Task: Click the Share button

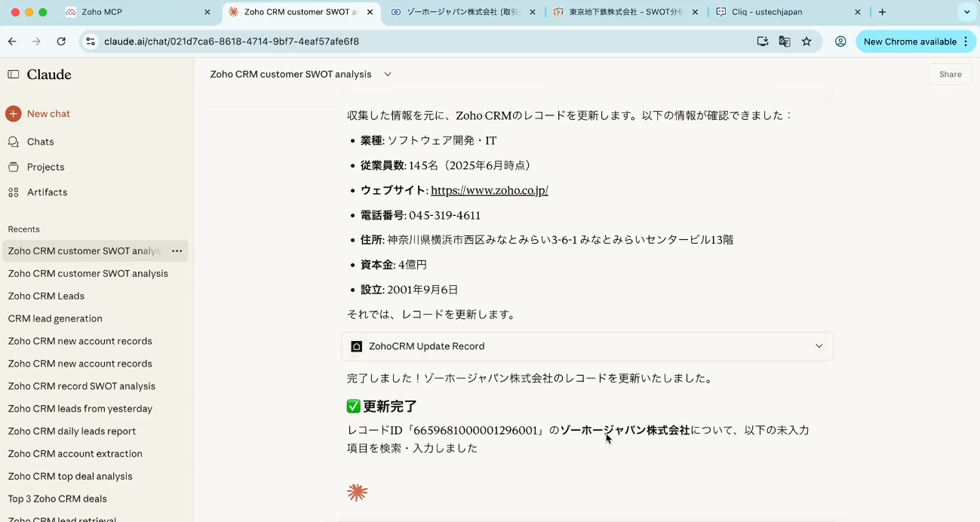Action: [950, 74]
